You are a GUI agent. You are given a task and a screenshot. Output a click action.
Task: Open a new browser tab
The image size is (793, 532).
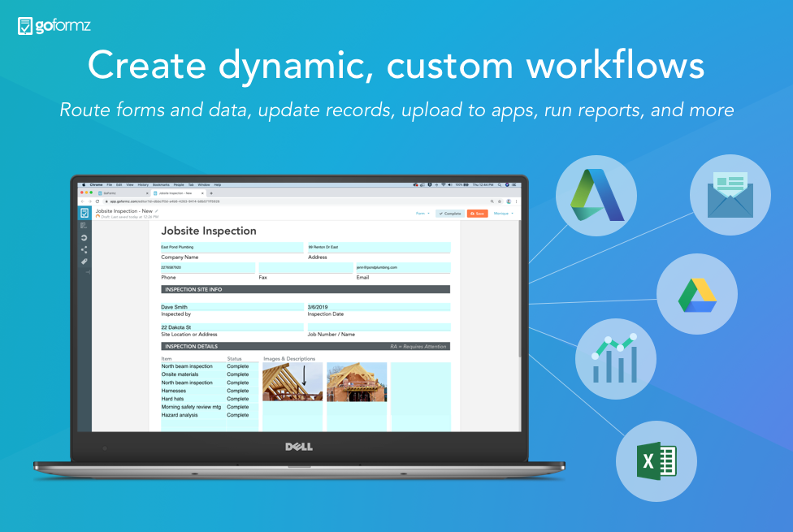pyautogui.click(x=211, y=193)
